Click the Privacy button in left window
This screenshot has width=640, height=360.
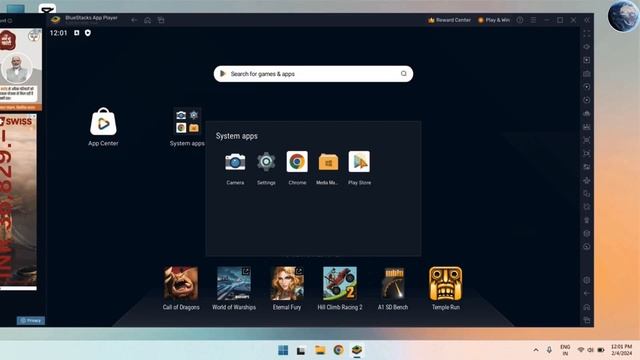pos(31,320)
